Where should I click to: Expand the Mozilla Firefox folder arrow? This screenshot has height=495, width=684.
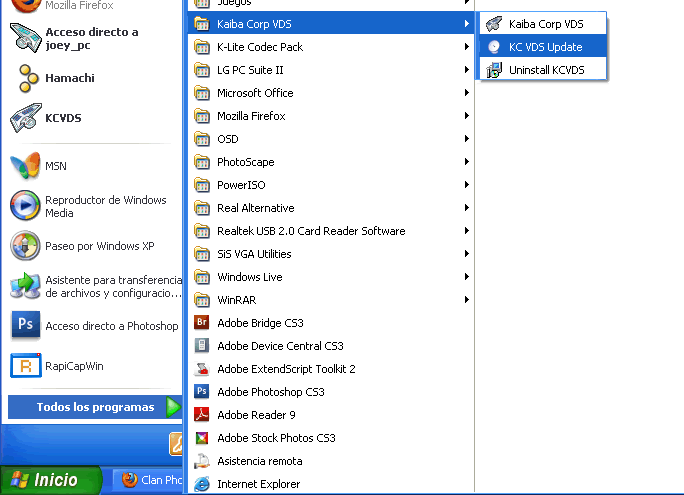coord(466,116)
